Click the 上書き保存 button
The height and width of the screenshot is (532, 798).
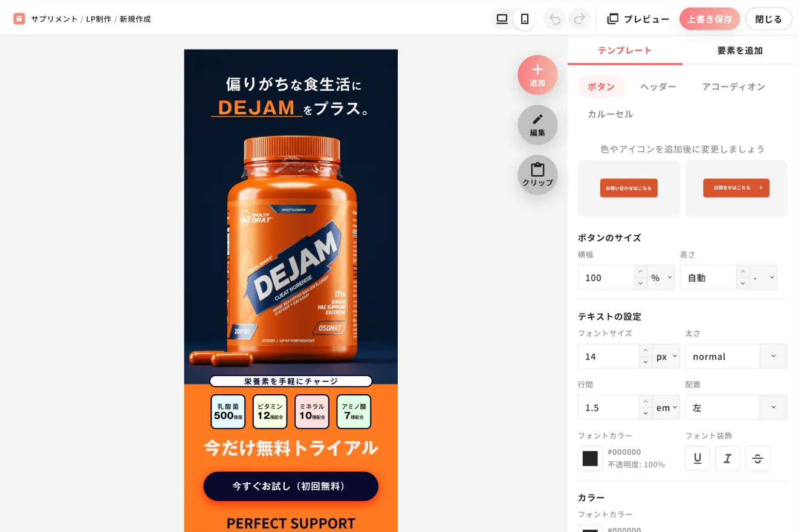pos(710,19)
